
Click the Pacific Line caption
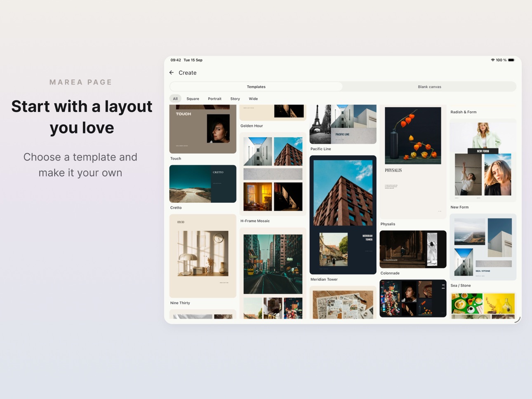(x=321, y=149)
